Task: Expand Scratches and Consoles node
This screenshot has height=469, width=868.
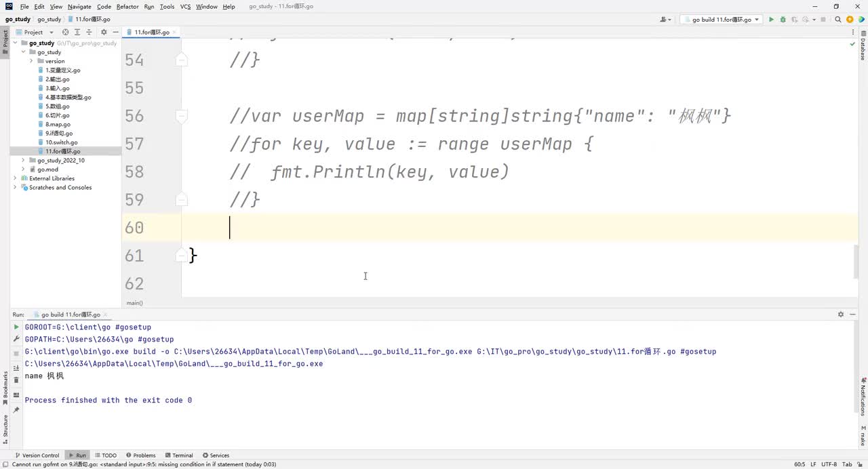Action: point(15,188)
